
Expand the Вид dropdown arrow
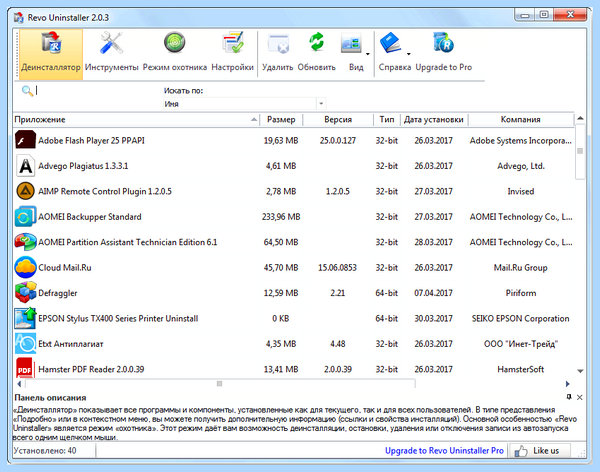pyautogui.click(x=368, y=54)
